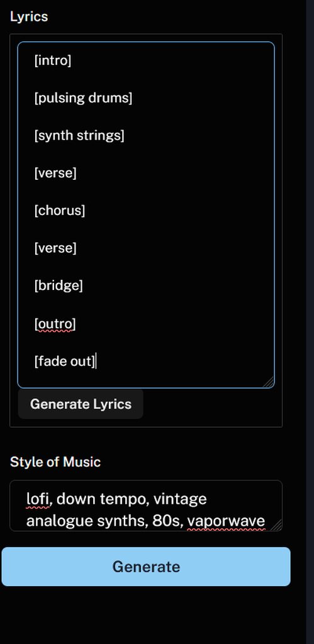Screen dimensions: 314x644
Task: Click the lyrics textarea resize handle
Action: (269, 382)
